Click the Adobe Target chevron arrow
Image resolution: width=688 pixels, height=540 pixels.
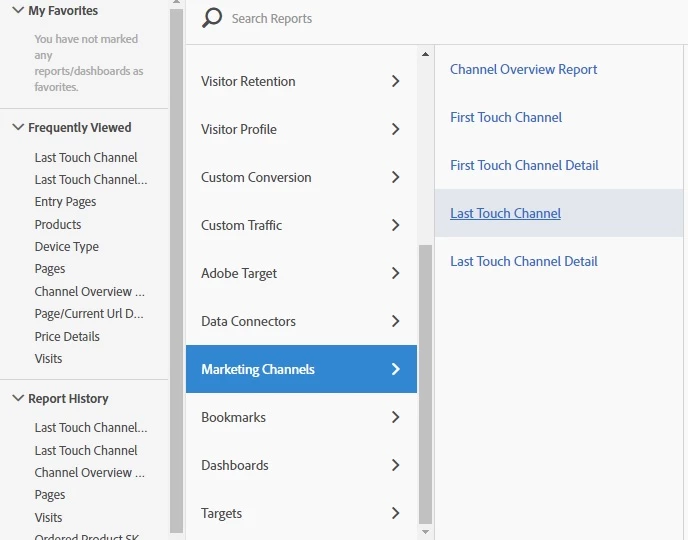click(x=396, y=273)
